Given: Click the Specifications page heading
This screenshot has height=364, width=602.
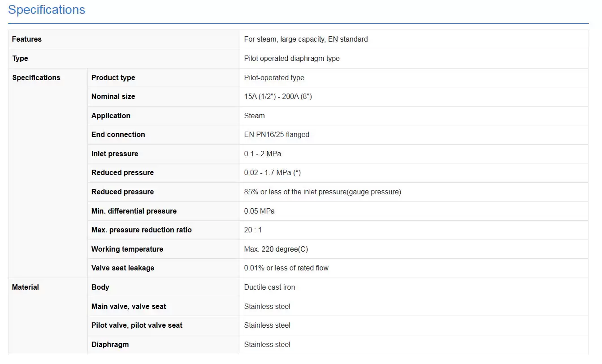Looking at the screenshot, I should 47,10.
